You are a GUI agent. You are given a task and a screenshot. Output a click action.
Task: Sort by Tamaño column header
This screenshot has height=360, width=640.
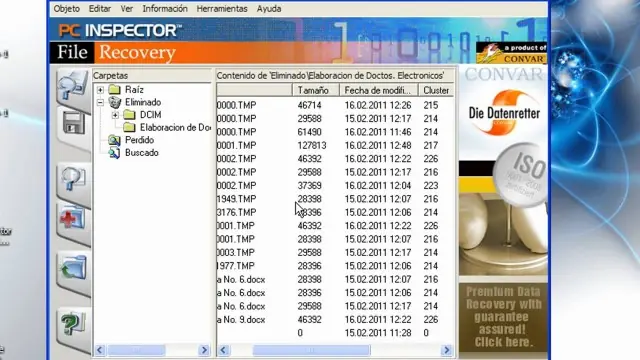pos(316,90)
